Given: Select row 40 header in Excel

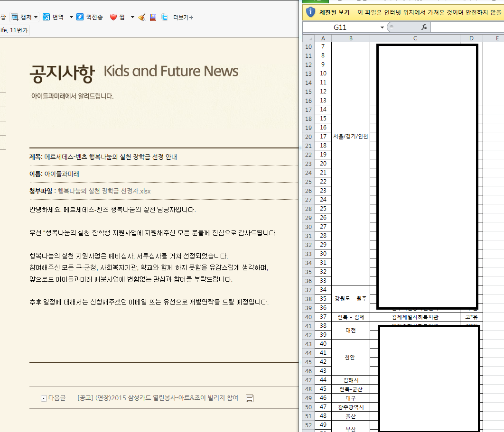Looking at the screenshot, I should coord(308,317).
